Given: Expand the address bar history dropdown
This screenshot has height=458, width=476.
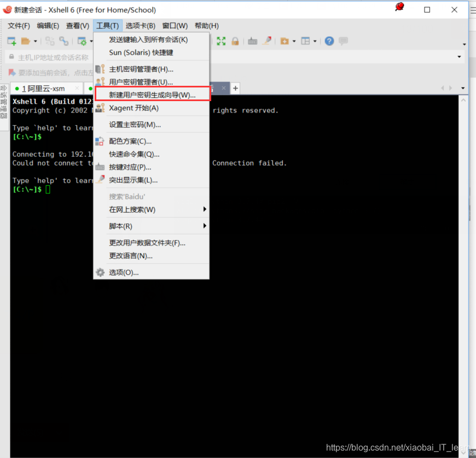Looking at the screenshot, I should click(459, 57).
